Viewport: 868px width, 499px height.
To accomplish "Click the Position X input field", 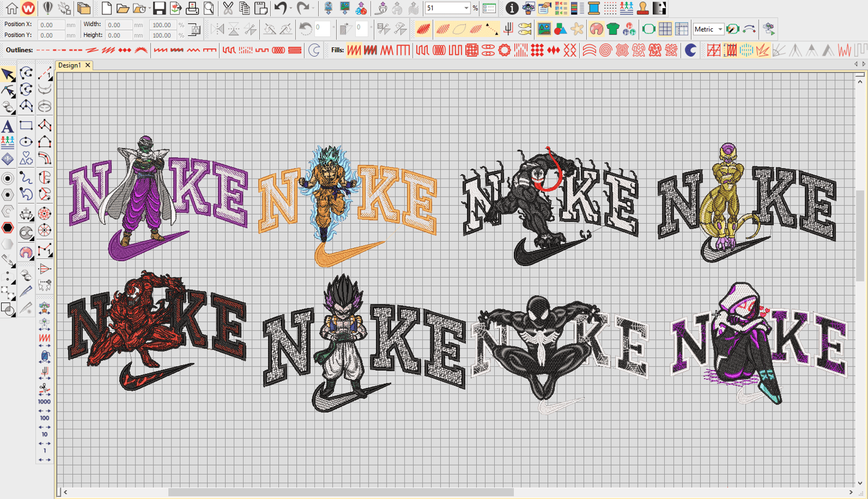I will [51, 25].
